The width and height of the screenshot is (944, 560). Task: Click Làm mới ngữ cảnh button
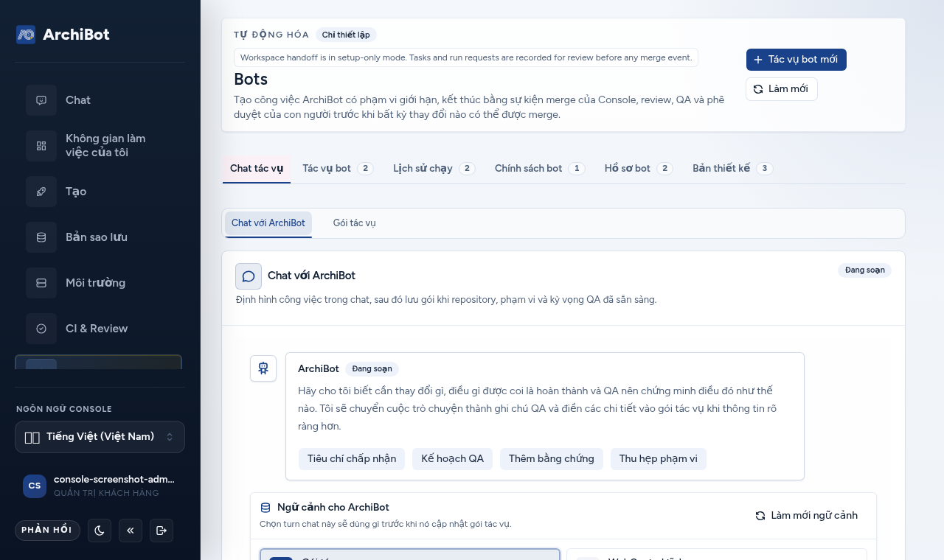click(807, 516)
